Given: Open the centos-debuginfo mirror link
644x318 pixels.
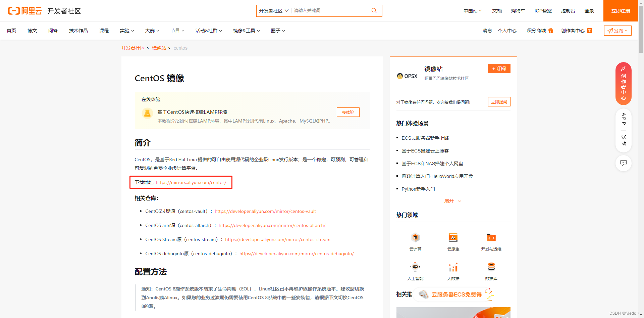Looking at the screenshot, I should (297, 254).
